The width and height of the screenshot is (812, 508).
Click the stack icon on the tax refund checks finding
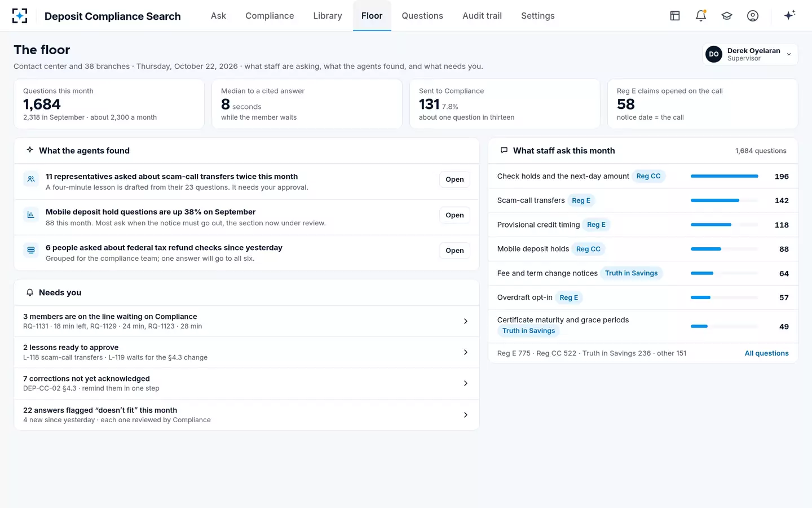point(31,250)
